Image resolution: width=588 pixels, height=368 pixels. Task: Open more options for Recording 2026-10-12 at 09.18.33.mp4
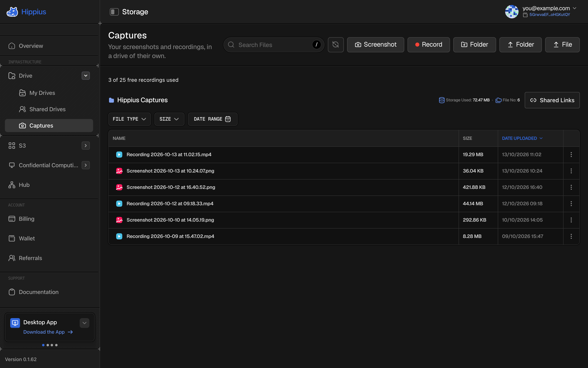(571, 203)
